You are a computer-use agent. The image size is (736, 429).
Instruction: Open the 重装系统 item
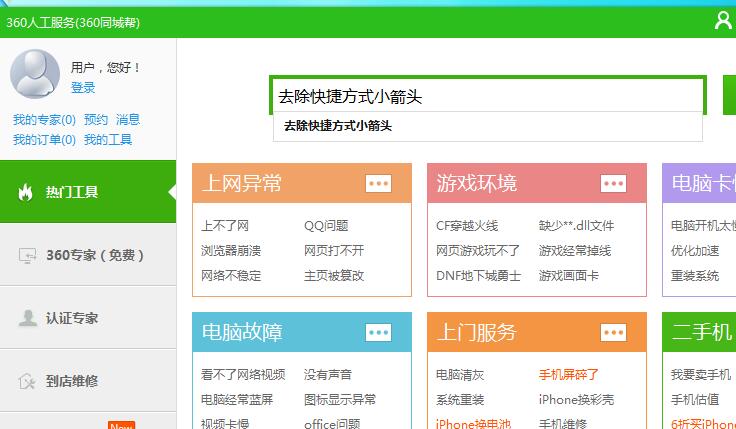[695, 276]
